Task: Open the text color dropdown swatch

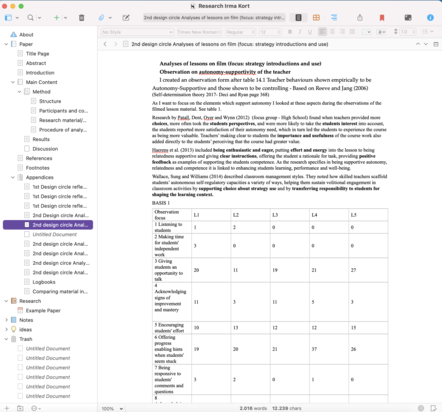Action: coord(367,32)
